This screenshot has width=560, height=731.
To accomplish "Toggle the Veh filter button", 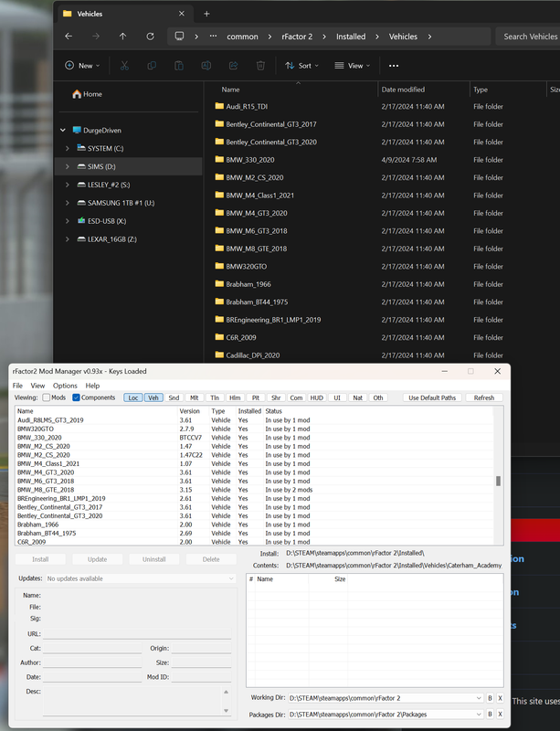I will pyautogui.click(x=153, y=397).
